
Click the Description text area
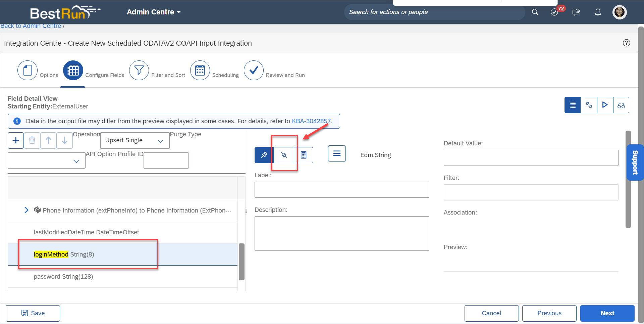click(342, 233)
